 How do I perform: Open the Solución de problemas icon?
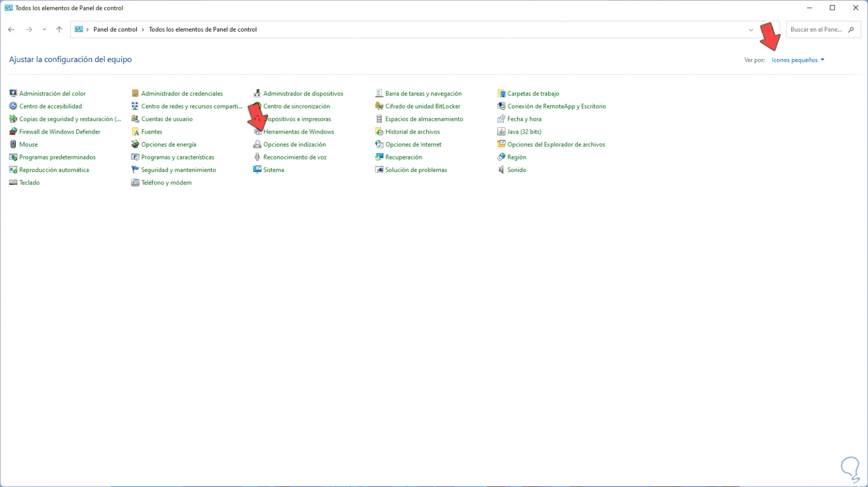(379, 170)
